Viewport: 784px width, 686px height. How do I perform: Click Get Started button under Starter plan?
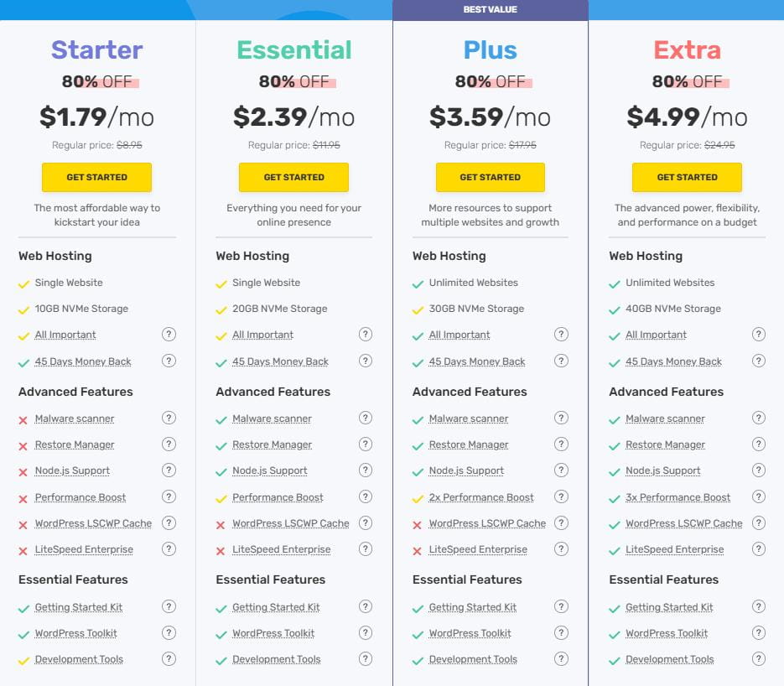coord(96,177)
